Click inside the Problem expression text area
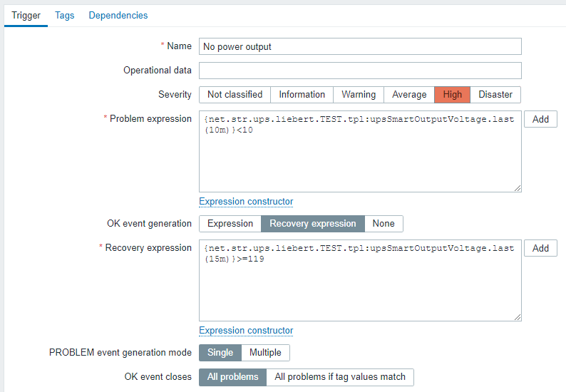The height and width of the screenshot is (392, 566). click(360, 157)
